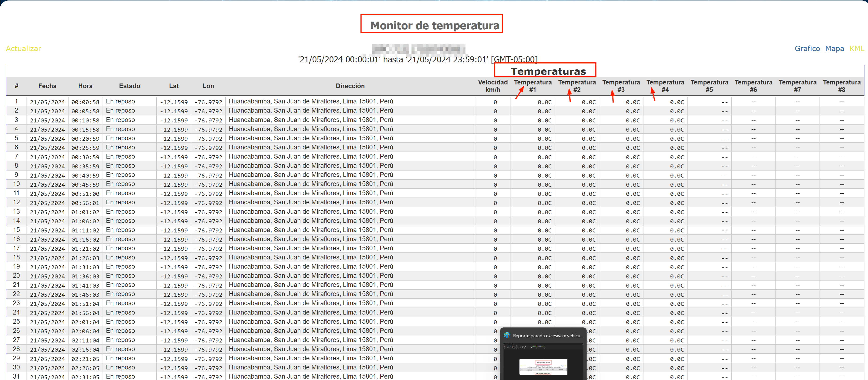
Task: Click the Fecha column header
Action: coord(47,86)
